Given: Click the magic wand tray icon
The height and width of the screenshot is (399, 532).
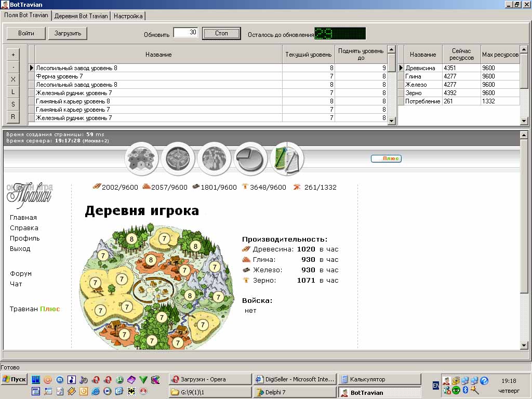Looking at the screenshot, I should point(475,390).
